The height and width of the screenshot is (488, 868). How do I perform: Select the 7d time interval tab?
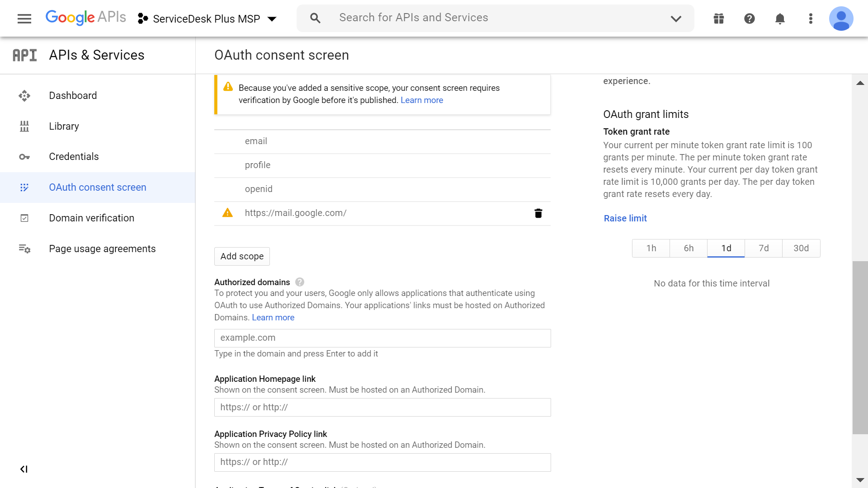(764, 248)
